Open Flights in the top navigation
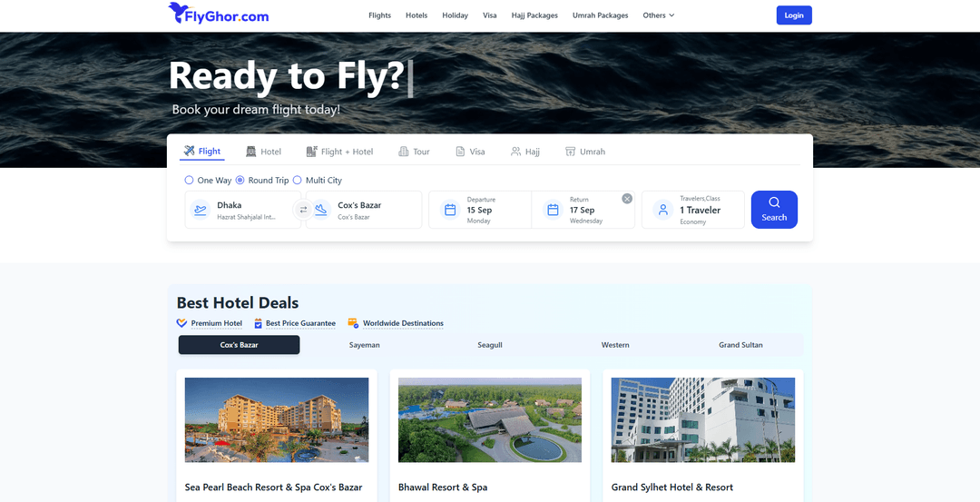Image resolution: width=980 pixels, height=502 pixels. (x=380, y=15)
